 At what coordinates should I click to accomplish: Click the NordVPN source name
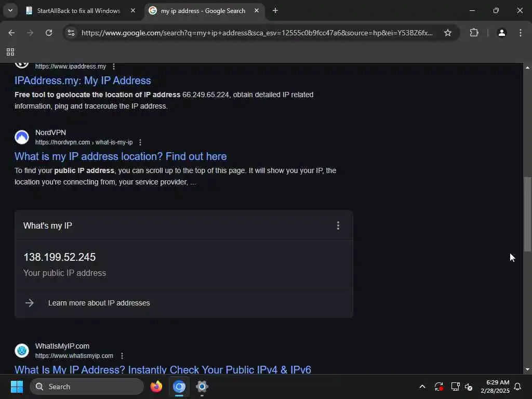(50, 132)
